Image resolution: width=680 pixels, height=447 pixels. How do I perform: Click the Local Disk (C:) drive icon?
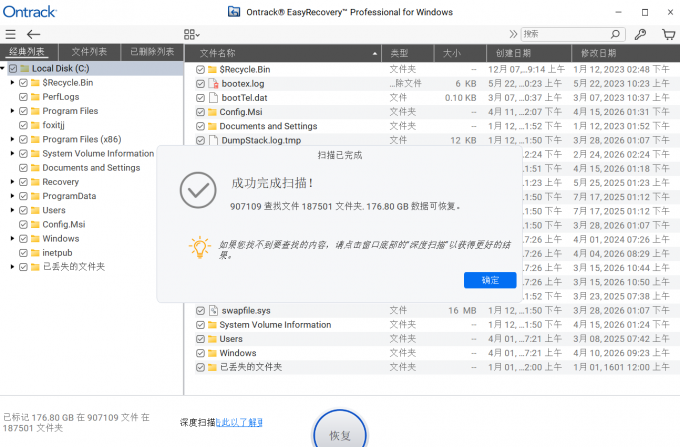coord(25,69)
